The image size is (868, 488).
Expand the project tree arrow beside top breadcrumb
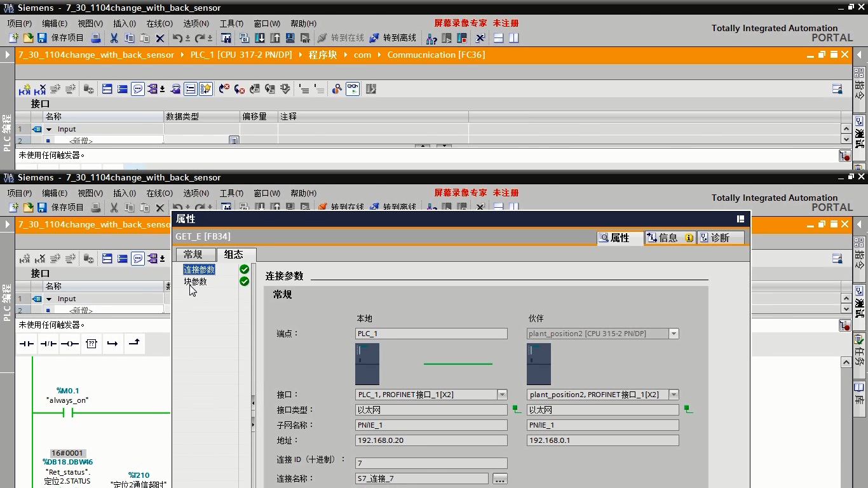(x=8, y=55)
